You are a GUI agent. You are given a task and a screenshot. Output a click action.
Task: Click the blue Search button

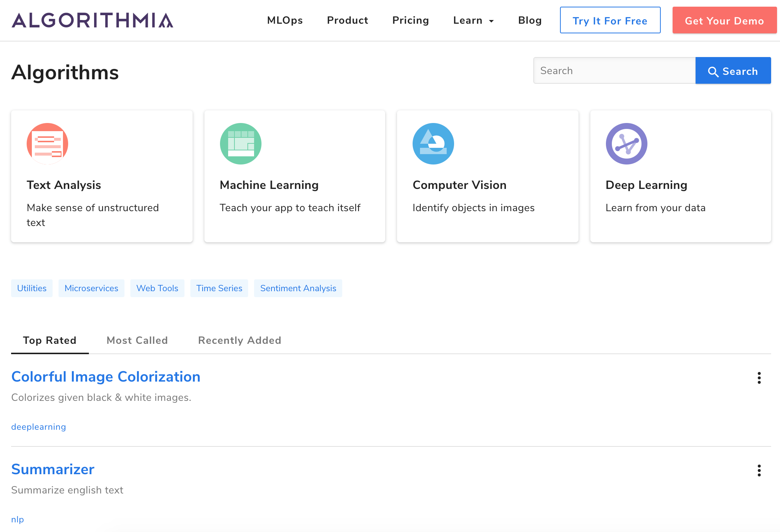tap(733, 70)
